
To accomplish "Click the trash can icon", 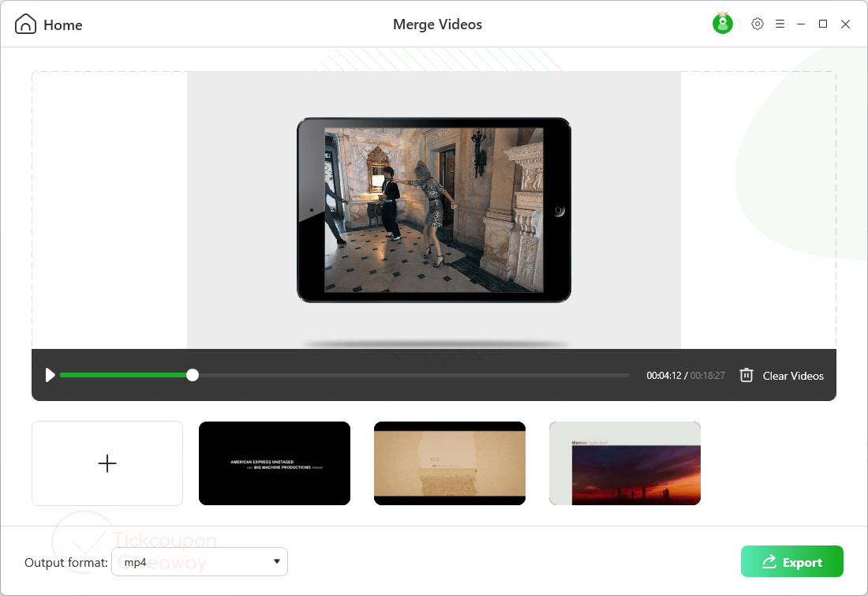I will 746,376.
